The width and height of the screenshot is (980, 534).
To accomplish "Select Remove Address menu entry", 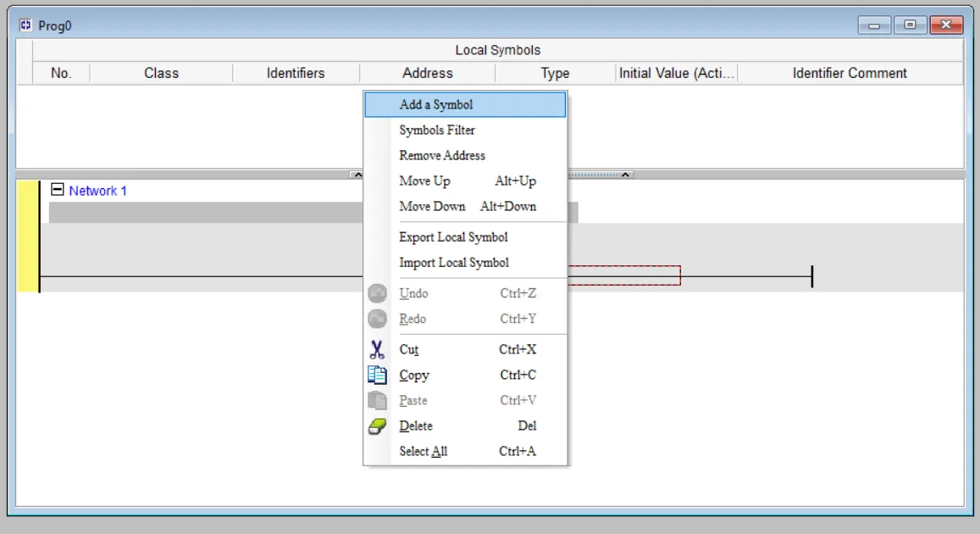I will pos(465,155).
